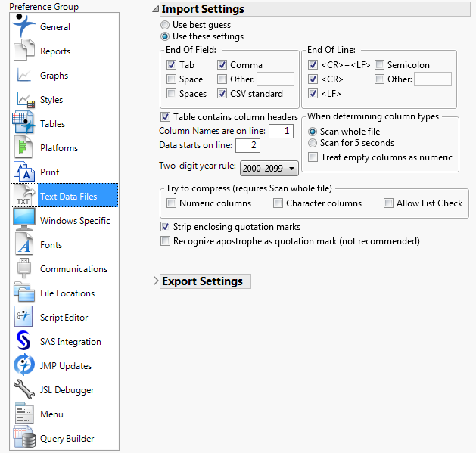Image resolution: width=476 pixels, height=453 pixels.
Task: Select the Query Builder database icon
Action: [x=25, y=439]
